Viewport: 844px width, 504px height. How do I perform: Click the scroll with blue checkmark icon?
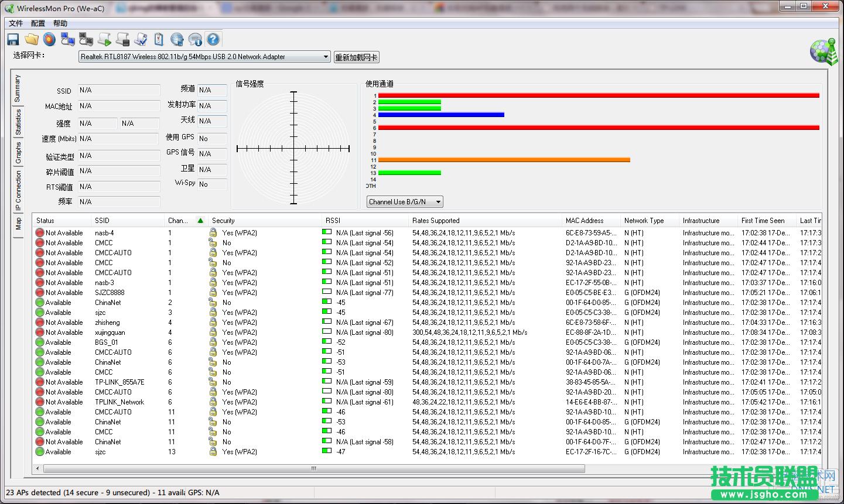tap(141, 39)
